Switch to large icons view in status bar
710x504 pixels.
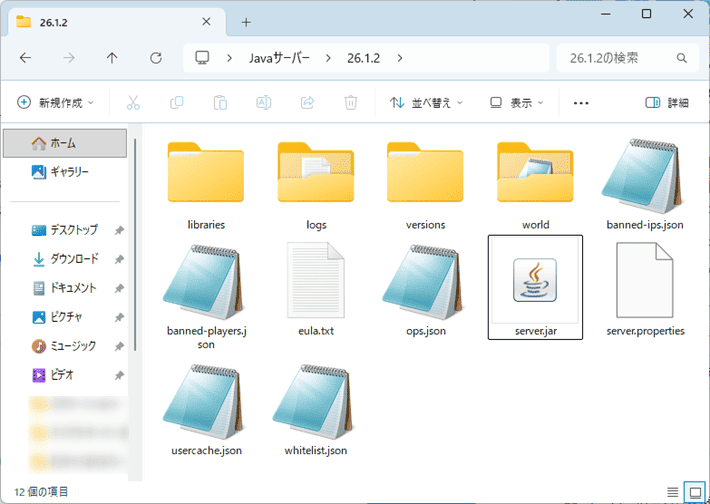pyautogui.click(x=695, y=492)
